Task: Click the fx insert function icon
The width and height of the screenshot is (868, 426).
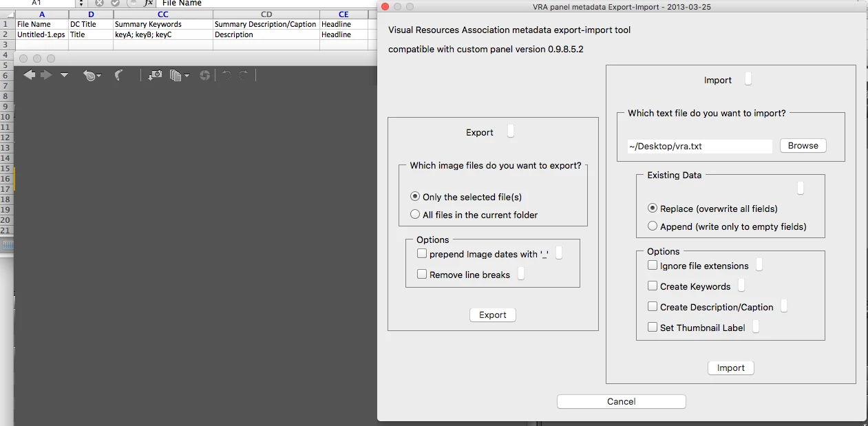Action: point(148,3)
